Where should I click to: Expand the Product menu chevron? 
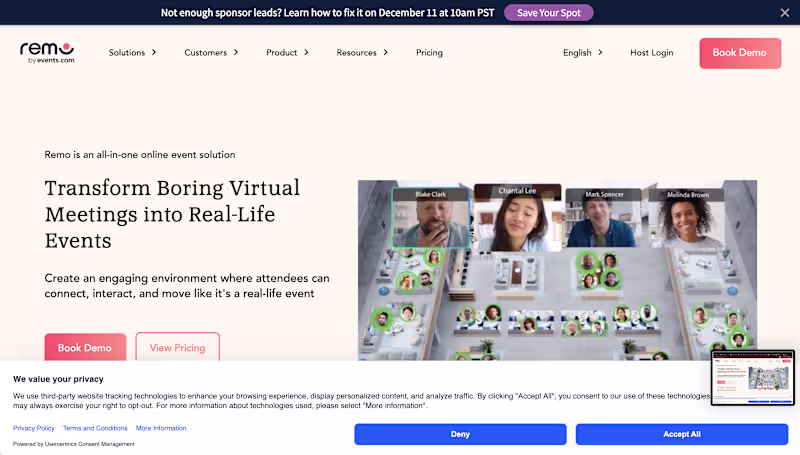[x=306, y=53]
